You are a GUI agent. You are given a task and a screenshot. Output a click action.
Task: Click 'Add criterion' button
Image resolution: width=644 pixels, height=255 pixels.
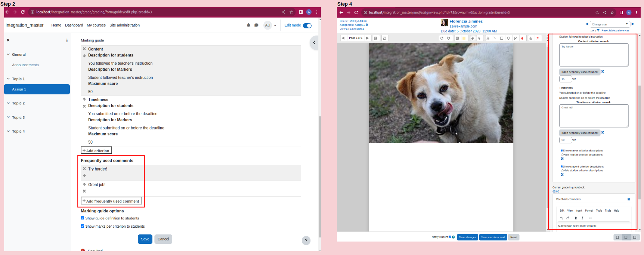click(x=96, y=151)
